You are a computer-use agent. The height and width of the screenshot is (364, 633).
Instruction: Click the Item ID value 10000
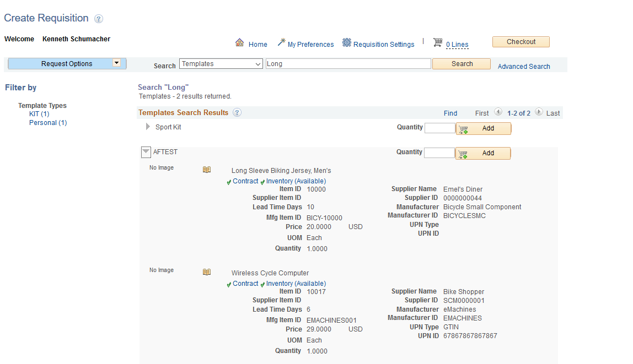(x=316, y=189)
